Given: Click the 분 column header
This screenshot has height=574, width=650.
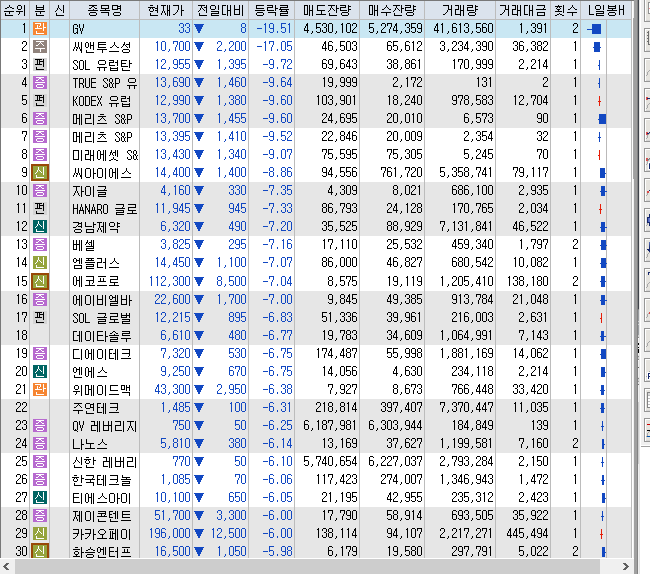Looking at the screenshot, I should point(40,10).
